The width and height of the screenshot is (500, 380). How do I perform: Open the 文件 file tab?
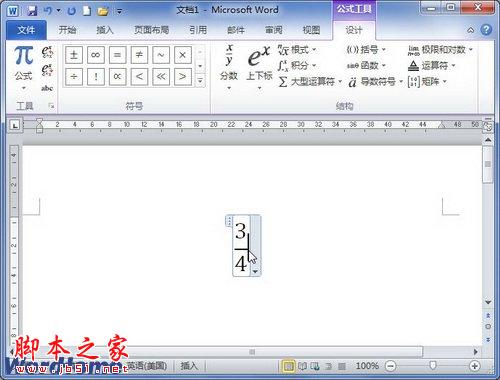(x=26, y=30)
